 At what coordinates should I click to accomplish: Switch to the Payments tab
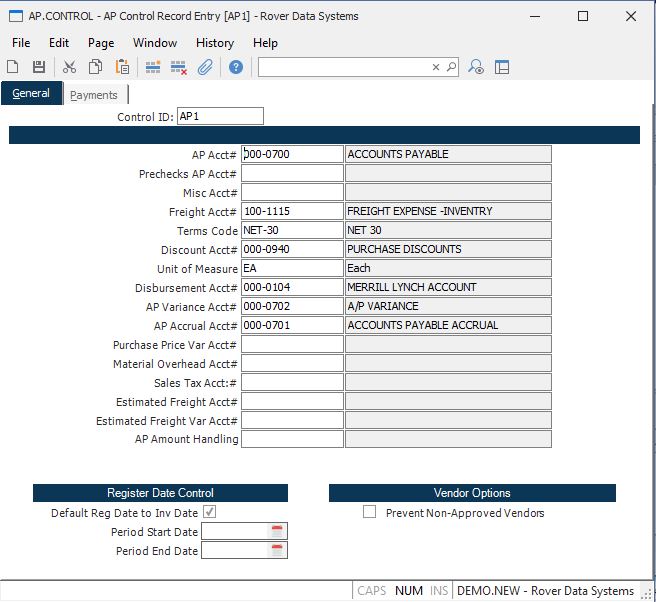click(93, 95)
